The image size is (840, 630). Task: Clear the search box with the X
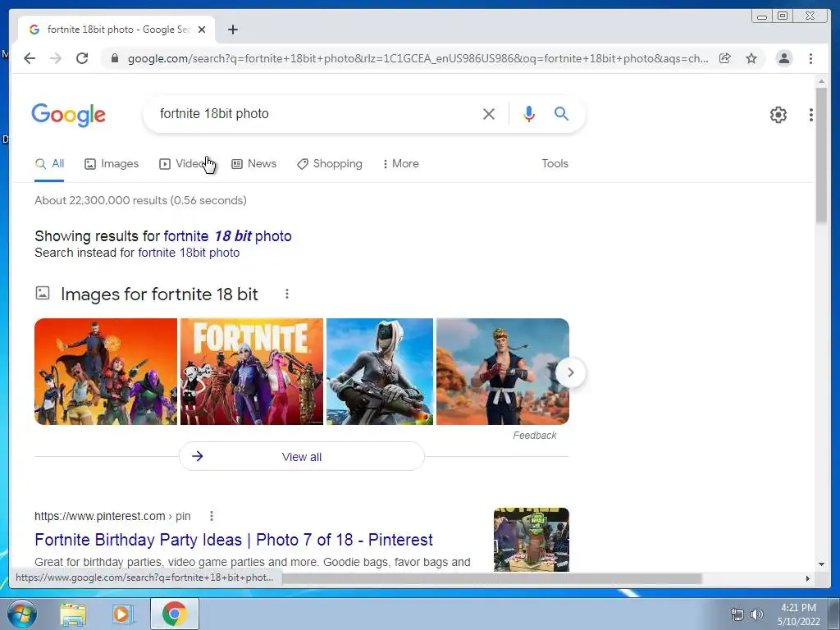489,113
